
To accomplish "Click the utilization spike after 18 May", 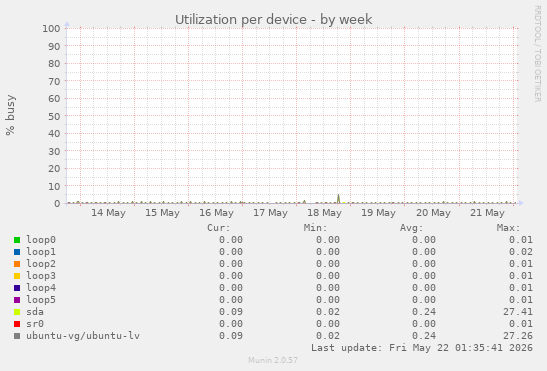I will tap(338, 199).
